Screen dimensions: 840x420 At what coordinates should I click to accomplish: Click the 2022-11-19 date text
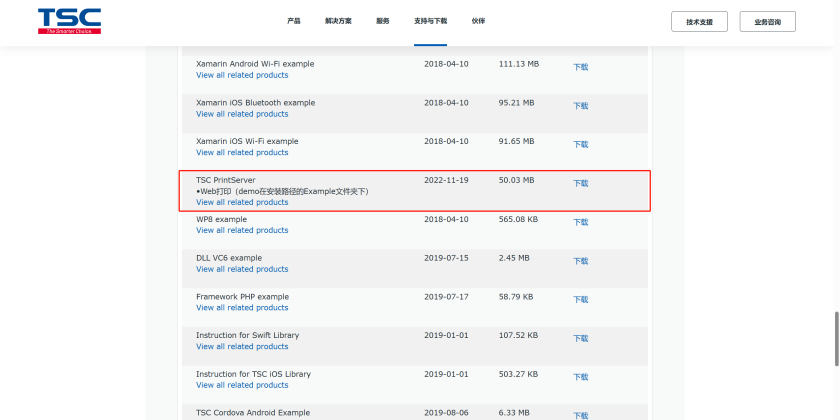446,181
